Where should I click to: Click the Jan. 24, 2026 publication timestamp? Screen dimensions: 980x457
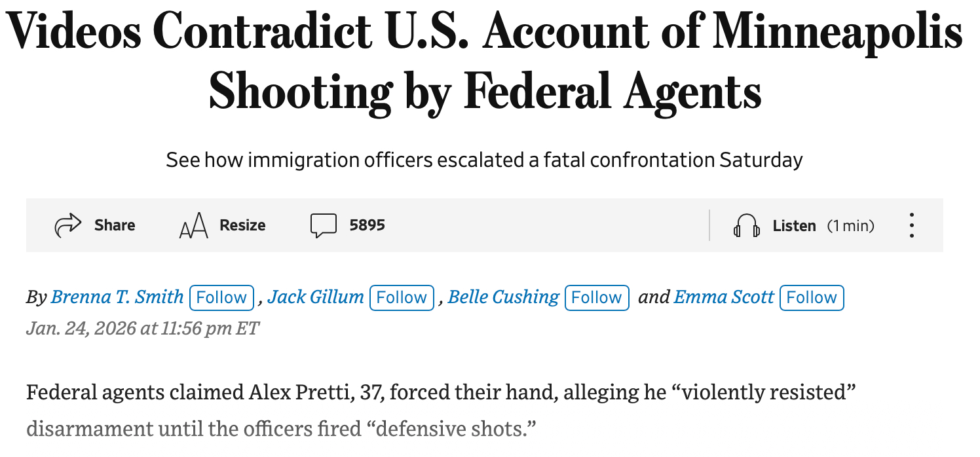click(x=143, y=327)
